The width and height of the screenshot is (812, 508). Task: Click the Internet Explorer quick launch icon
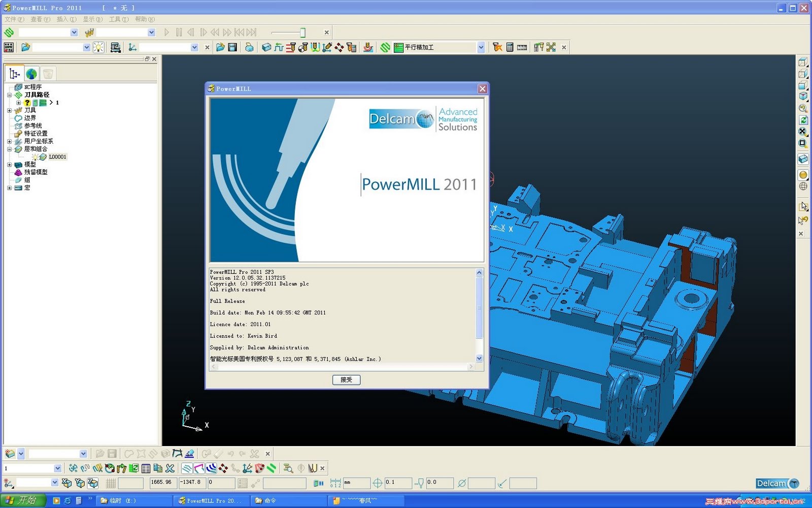pyautogui.click(x=67, y=501)
